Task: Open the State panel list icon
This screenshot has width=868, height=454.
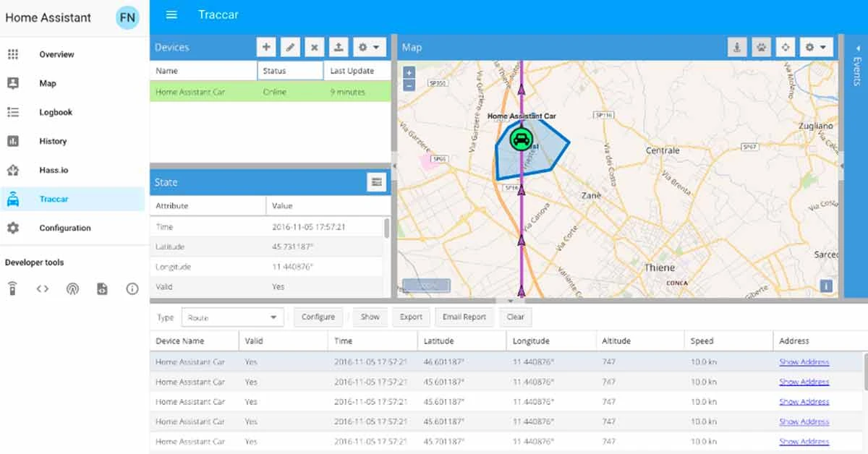Action: (x=376, y=182)
